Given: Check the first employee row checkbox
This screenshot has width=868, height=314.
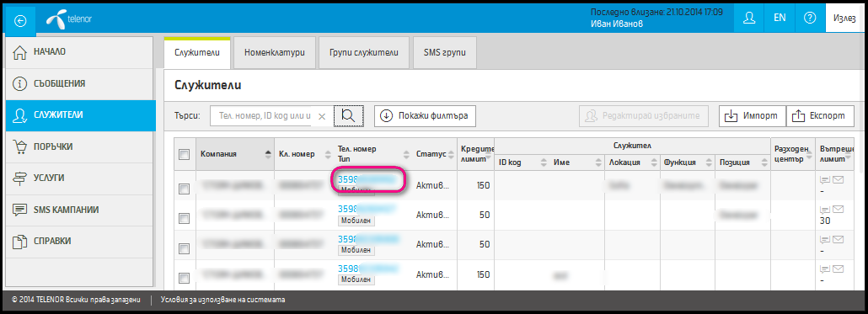Looking at the screenshot, I should point(185,189).
